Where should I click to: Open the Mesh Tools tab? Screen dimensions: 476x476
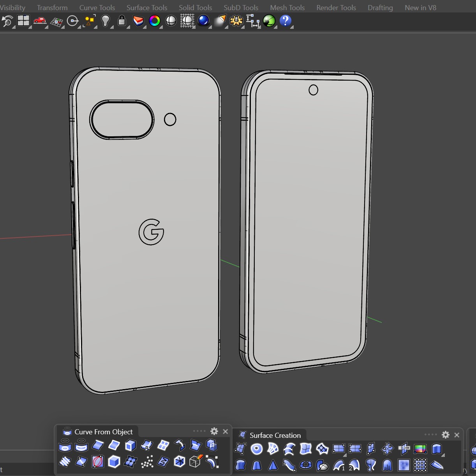pos(287,7)
